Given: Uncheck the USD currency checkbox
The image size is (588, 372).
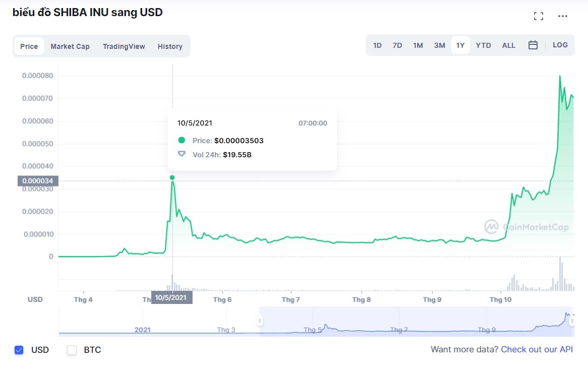Looking at the screenshot, I should [x=19, y=349].
